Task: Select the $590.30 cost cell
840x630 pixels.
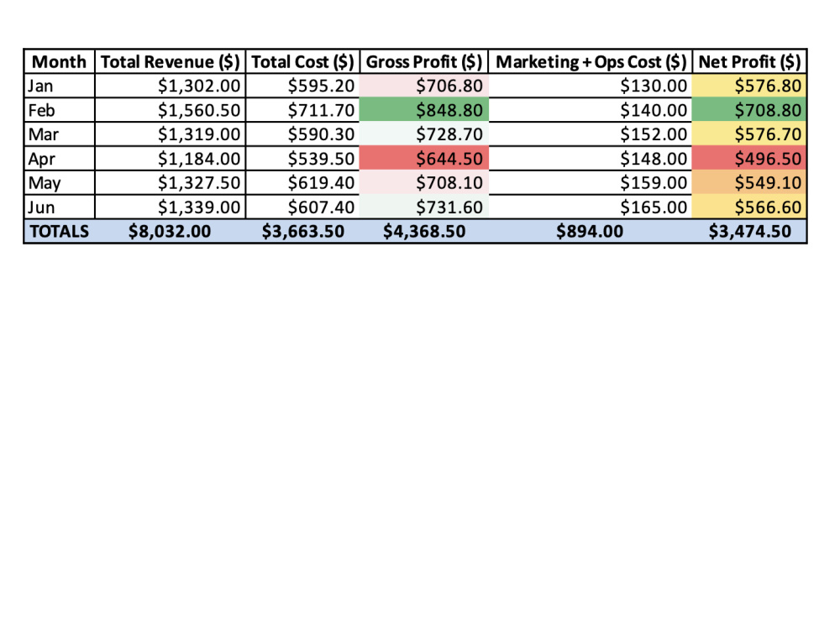Action: tap(302, 134)
